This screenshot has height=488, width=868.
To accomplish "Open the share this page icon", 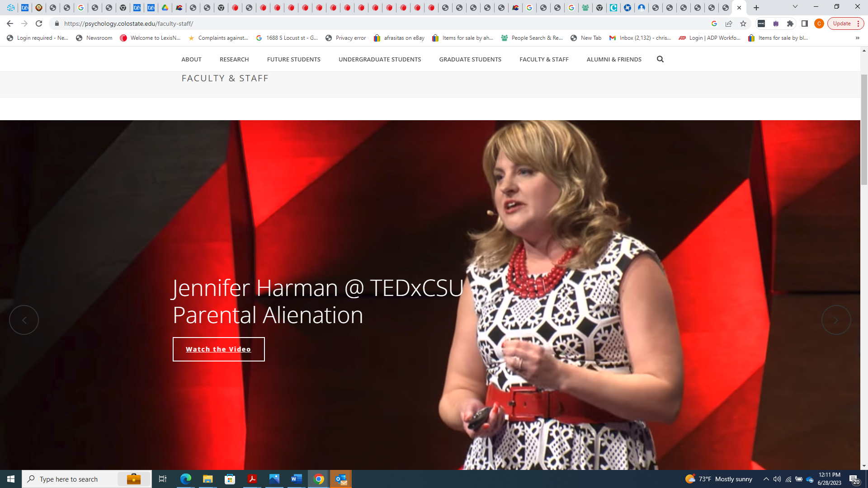I will click(729, 23).
